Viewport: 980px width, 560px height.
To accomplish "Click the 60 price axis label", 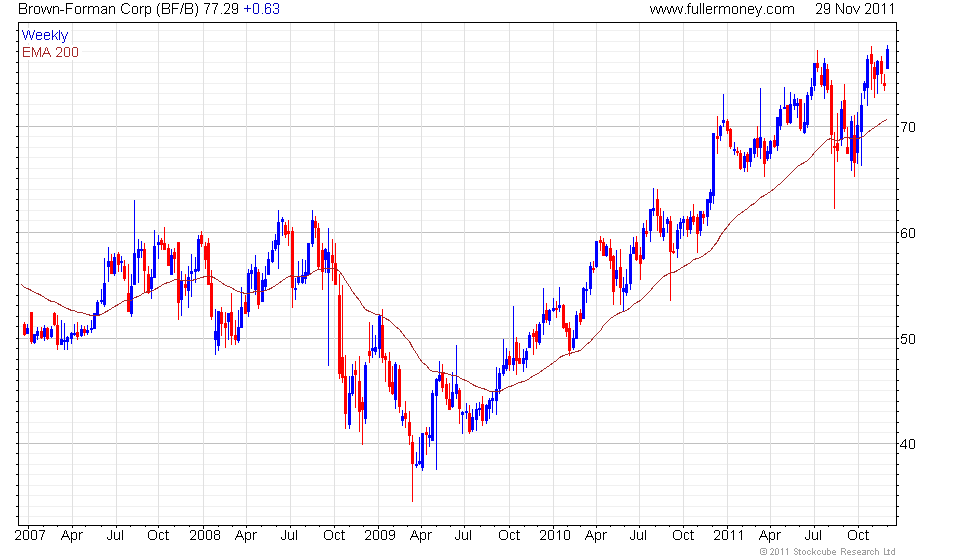I will coord(908,233).
